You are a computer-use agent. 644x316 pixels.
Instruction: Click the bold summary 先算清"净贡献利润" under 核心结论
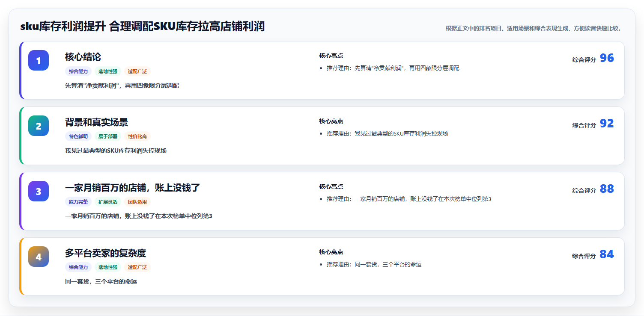(x=122, y=86)
